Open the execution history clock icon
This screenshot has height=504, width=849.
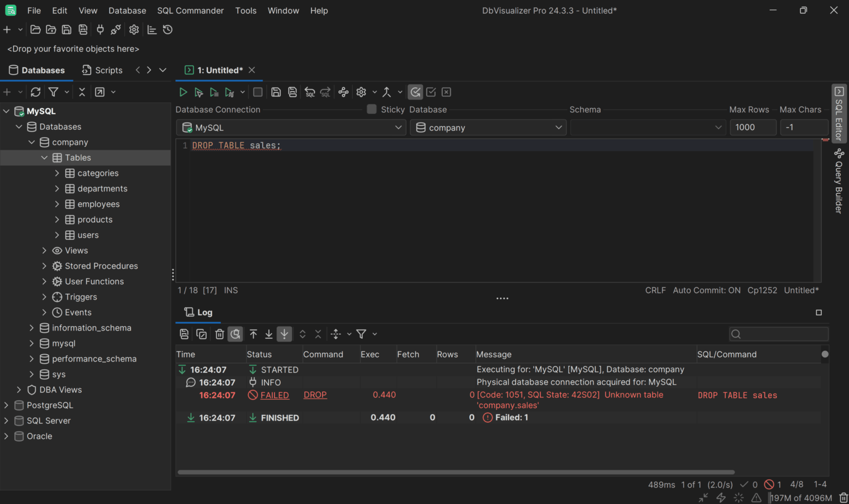(167, 30)
